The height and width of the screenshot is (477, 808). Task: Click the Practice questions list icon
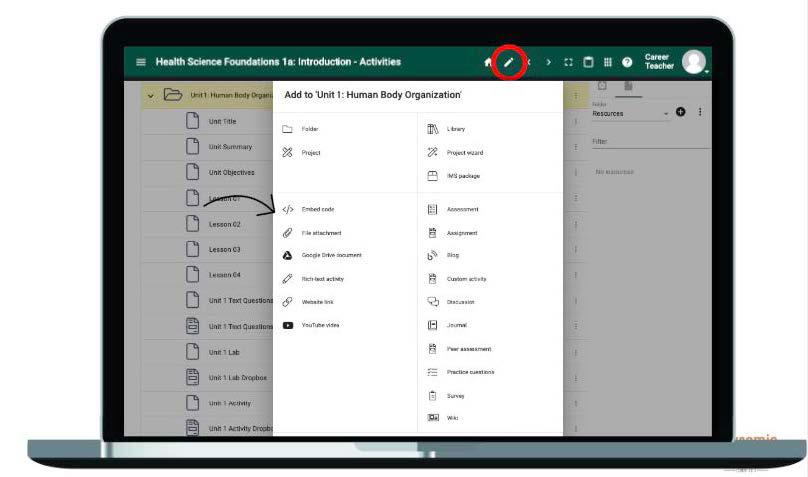pyautogui.click(x=432, y=372)
